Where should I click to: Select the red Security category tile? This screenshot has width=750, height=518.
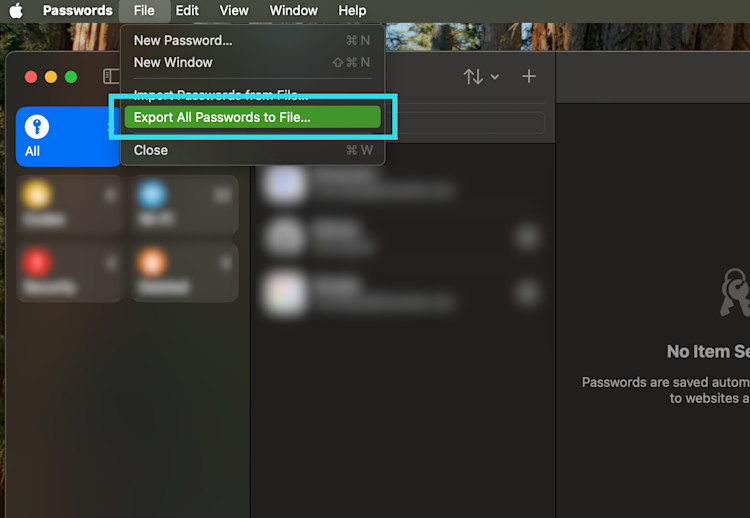click(x=68, y=272)
